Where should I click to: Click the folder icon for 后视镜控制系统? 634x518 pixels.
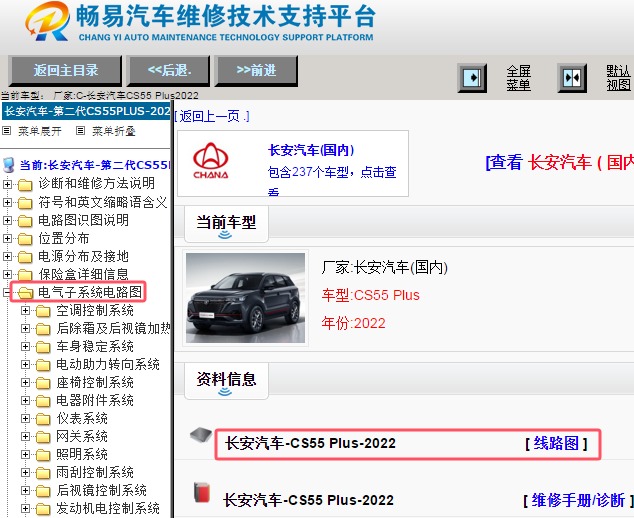[x=43, y=491]
